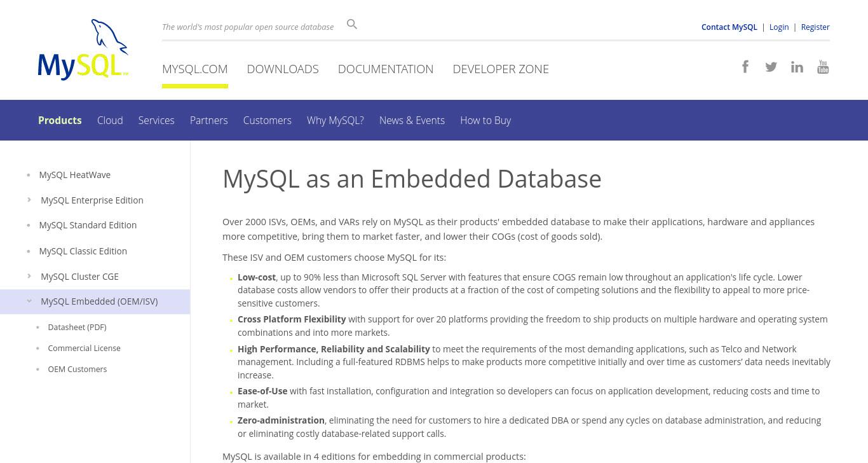This screenshot has width=868, height=463.
Task: Select the MYSQL.COM tab
Action: 194,69
